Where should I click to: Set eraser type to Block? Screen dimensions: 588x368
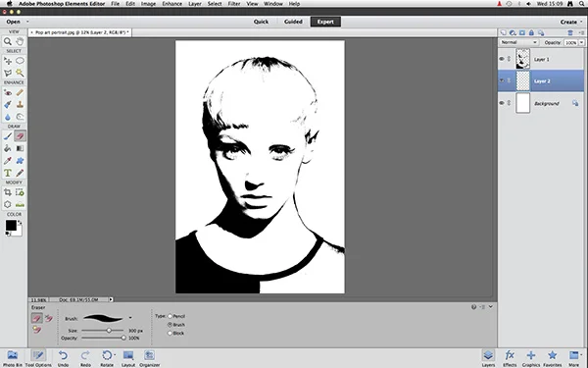coord(170,333)
